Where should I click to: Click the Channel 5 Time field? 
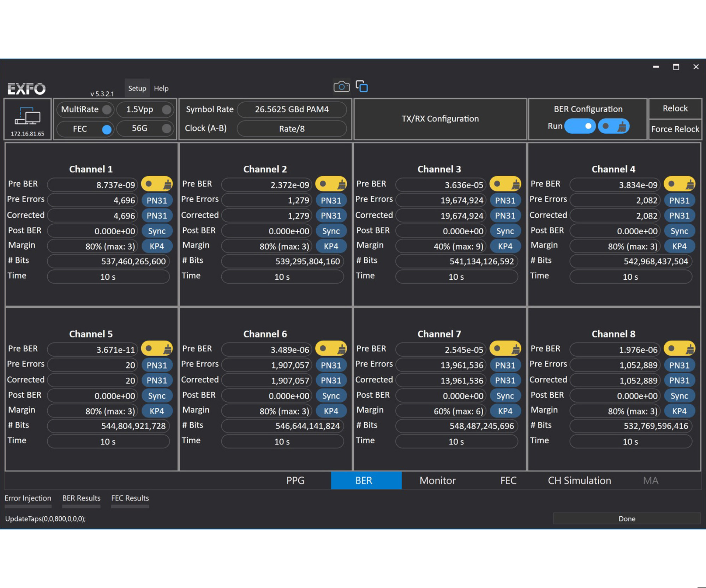[x=108, y=442]
